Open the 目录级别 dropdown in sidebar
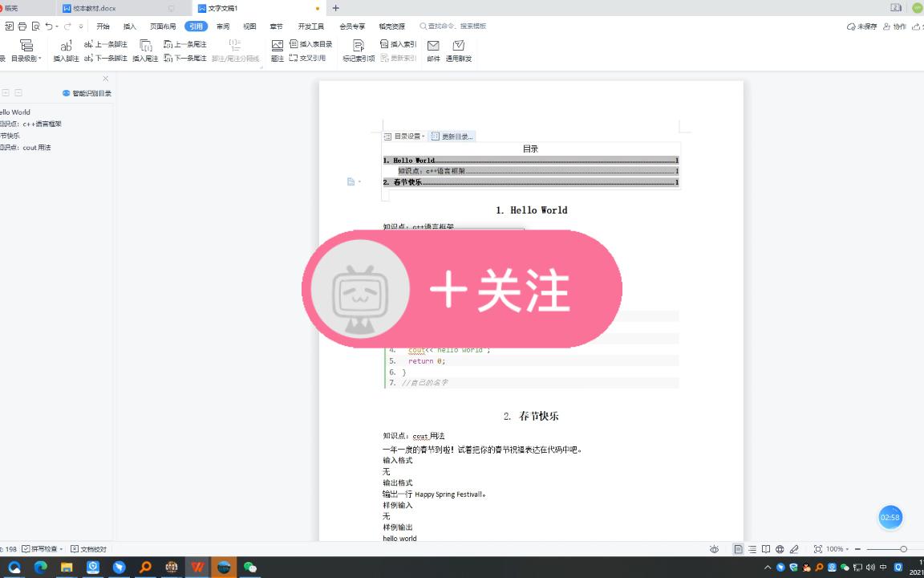Viewport: 924px width, 578px height. coord(26,51)
